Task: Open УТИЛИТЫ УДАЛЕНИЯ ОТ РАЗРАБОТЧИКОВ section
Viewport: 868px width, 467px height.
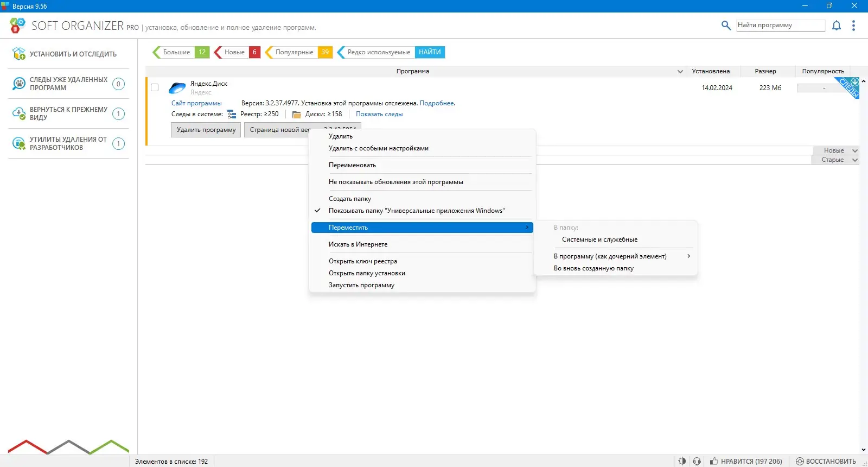Action: click(68, 143)
